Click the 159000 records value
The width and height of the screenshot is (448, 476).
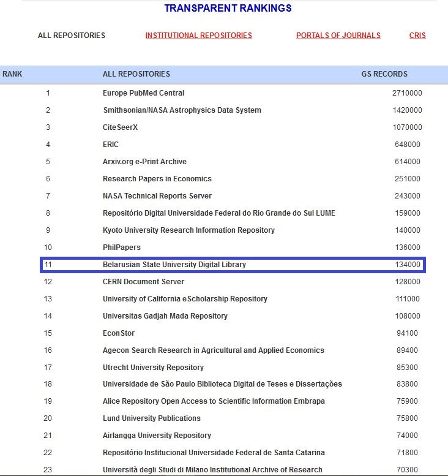point(408,213)
